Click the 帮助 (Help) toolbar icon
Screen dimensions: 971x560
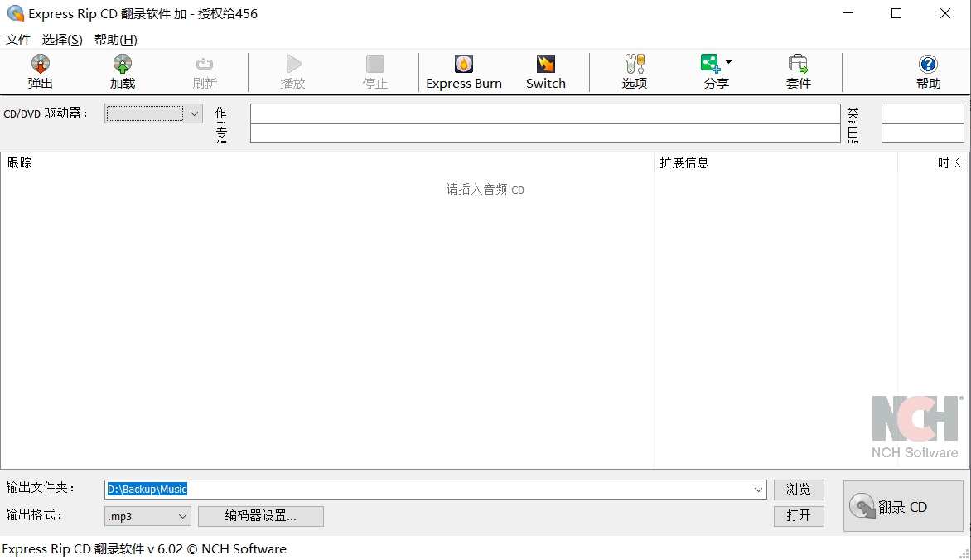pos(928,72)
